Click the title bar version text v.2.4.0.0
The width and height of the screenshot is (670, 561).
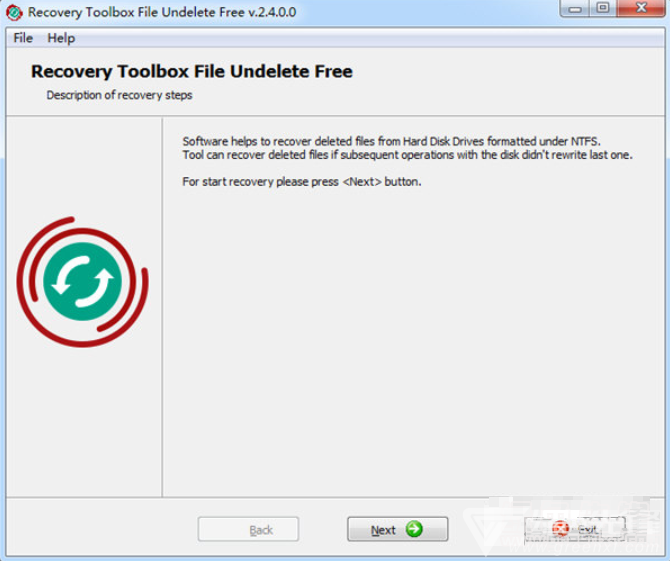272,12
